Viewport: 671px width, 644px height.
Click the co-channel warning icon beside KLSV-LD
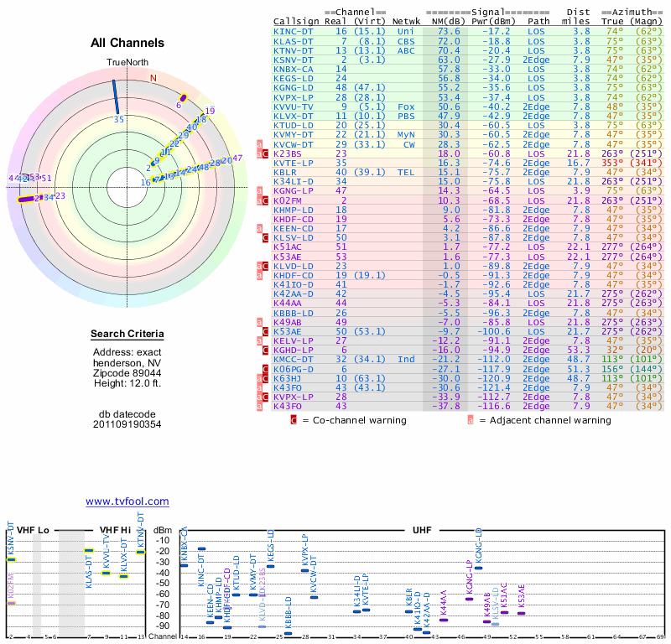(266, 238)
